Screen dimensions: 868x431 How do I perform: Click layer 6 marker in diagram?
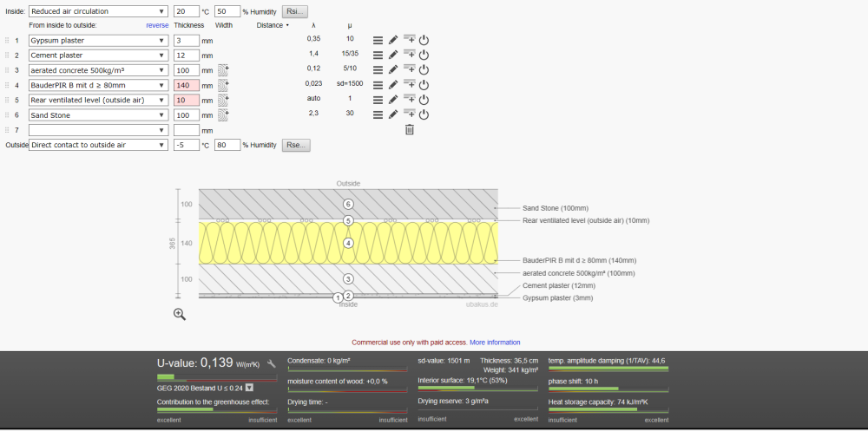click(348, 204)
